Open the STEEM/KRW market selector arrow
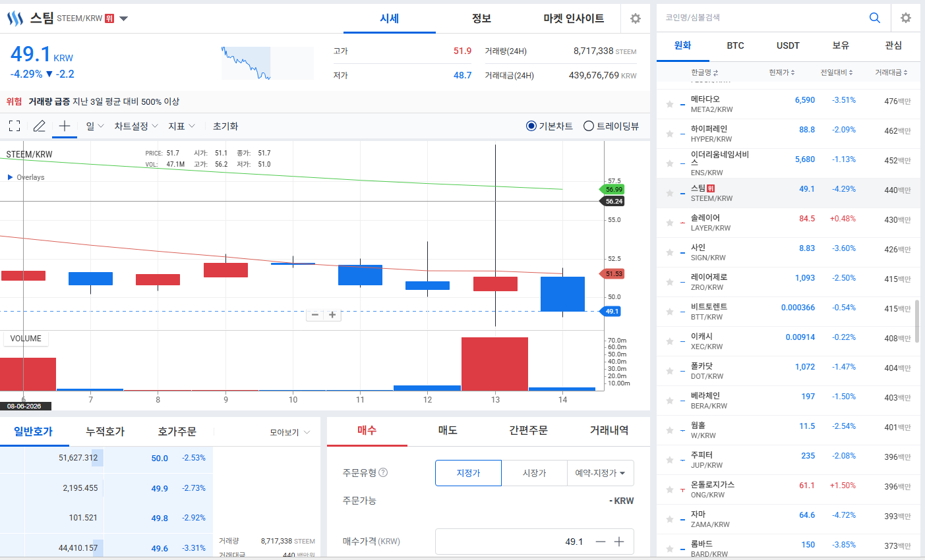925x560 pixels. coord(123,18)
